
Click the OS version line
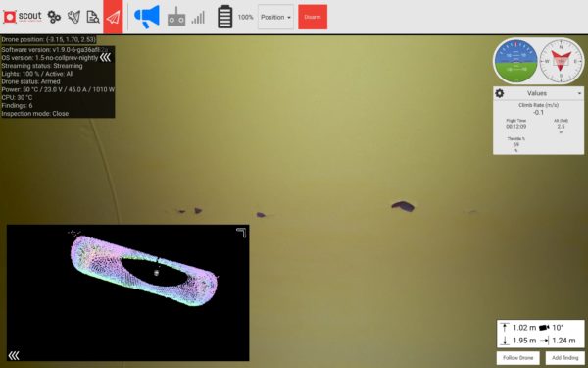tap(50, 58)
